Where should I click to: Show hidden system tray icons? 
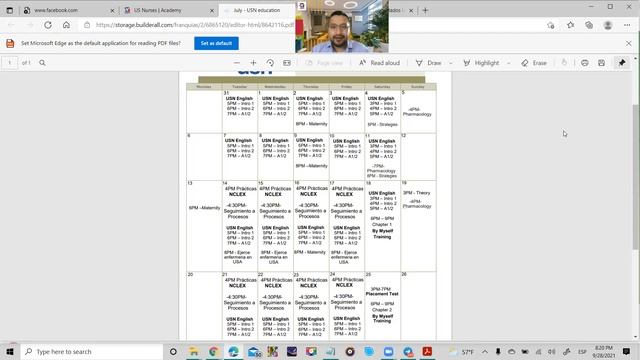(484, 351)
